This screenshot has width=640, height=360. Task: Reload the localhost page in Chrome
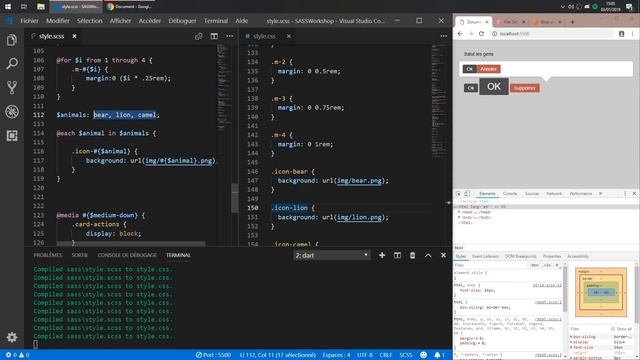click(x=481, y=34)
